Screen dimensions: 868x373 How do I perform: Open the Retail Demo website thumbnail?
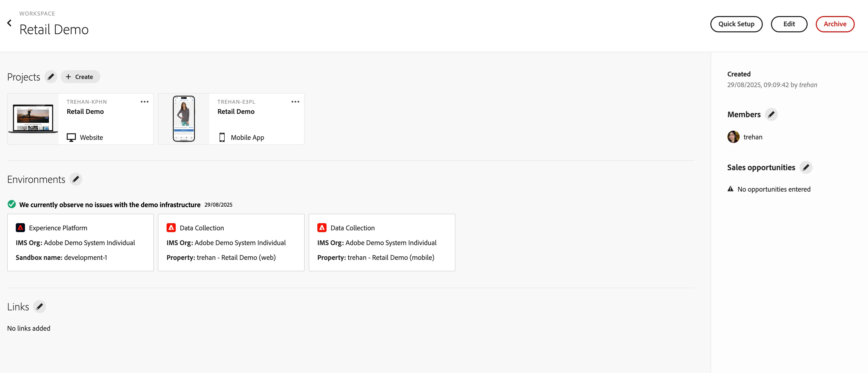click(33, 119)
